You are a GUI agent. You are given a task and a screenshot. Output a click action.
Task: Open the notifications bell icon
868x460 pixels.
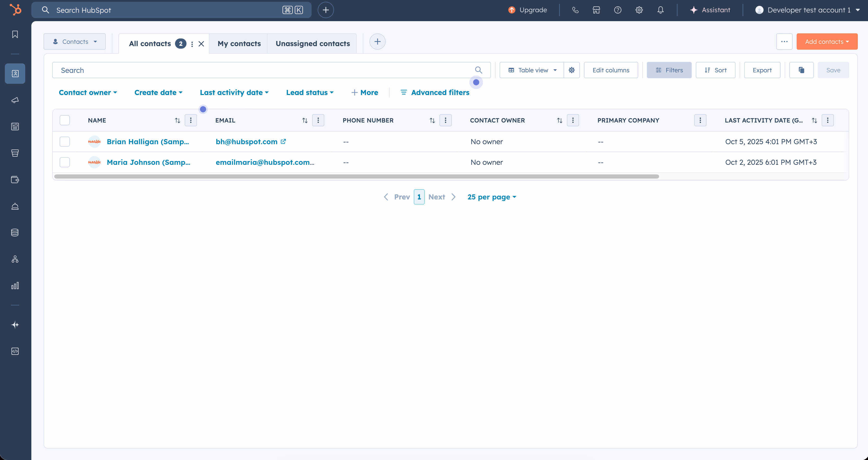point(660,10)
